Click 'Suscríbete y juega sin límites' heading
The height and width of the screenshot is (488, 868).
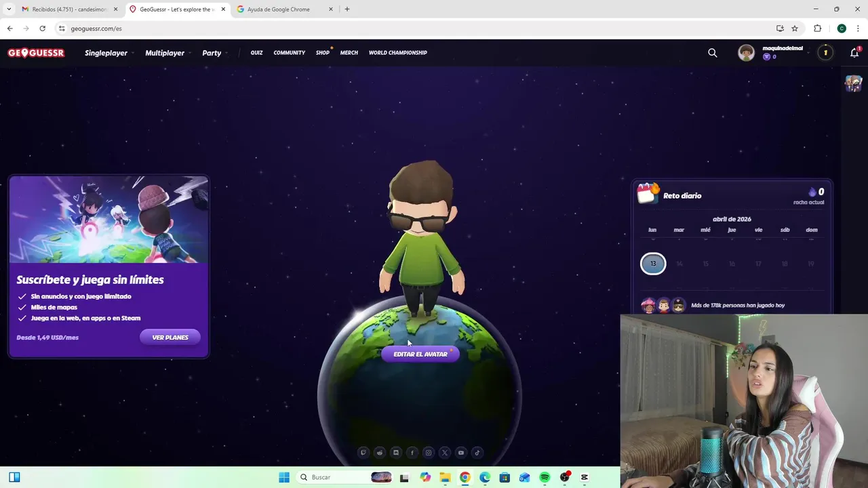point(90,280)
